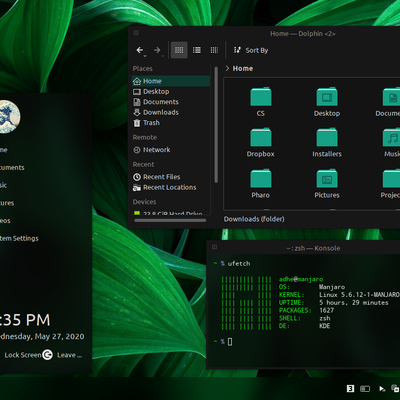This screenshot has height=400, width=400.
Task: Click the Places section header
Action: pyautogui.click(x=142, y=69)
